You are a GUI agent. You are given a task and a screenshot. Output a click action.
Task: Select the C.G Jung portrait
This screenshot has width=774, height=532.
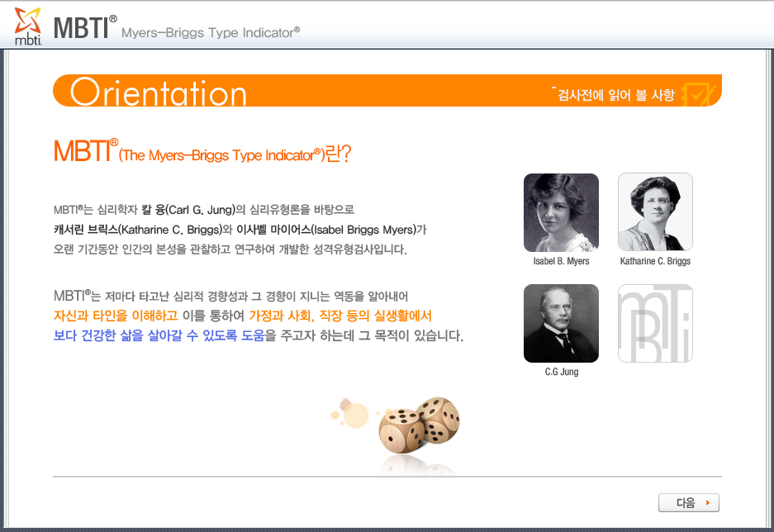tap(561, 323)
